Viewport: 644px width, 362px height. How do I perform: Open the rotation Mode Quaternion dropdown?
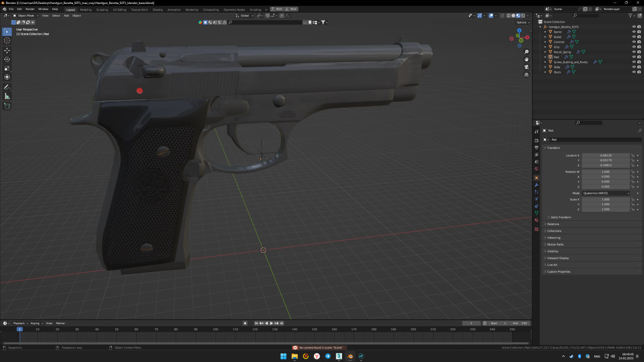606,193
